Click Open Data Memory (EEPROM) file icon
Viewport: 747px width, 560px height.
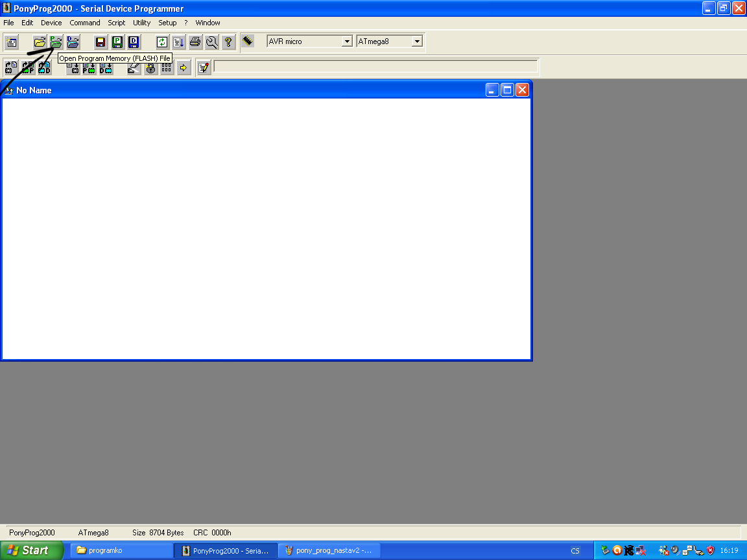(73, 42)
